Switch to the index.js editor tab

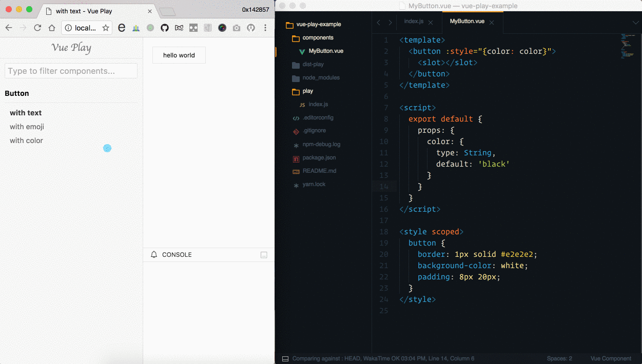(x=414, y=21)
